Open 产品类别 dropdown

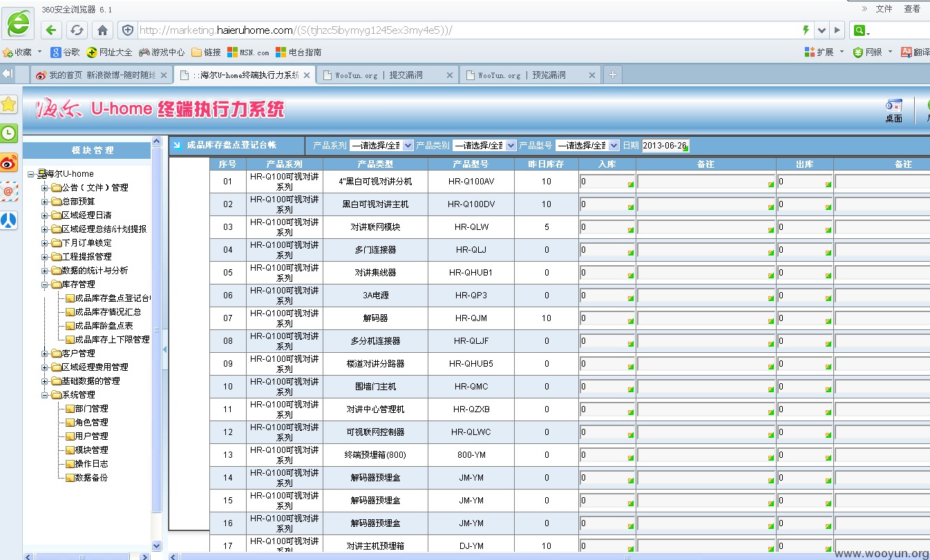tap(484, 145)
